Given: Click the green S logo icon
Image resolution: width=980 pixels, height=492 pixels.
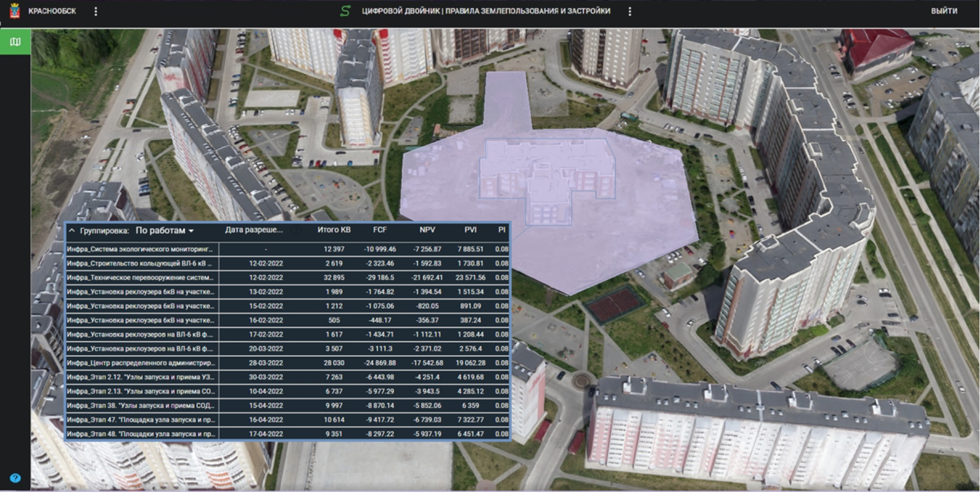Looking at the screenshot, I should click(345, 11).
